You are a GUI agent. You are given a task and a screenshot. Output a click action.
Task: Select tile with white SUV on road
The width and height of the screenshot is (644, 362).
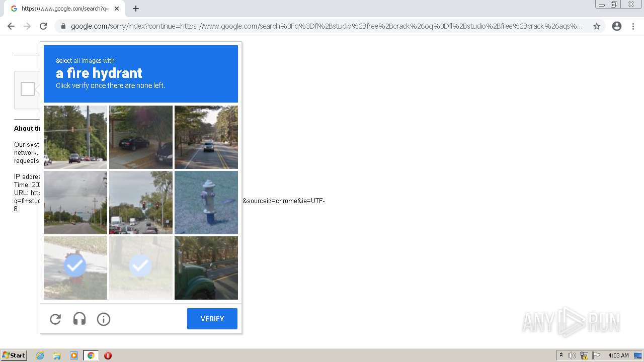coord(206,137)
